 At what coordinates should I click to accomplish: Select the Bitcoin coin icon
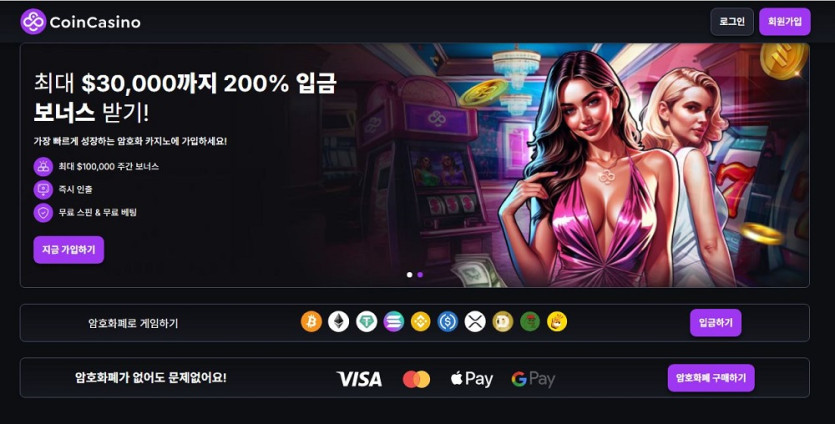click(x=311, y=322)
